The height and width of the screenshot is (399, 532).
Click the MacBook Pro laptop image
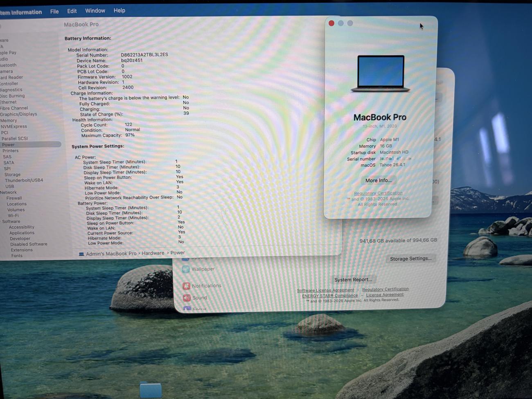(x=381, y=74)
